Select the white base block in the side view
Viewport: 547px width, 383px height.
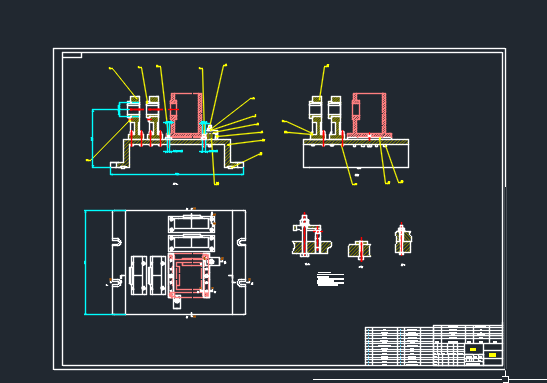[x=356, y=156]
